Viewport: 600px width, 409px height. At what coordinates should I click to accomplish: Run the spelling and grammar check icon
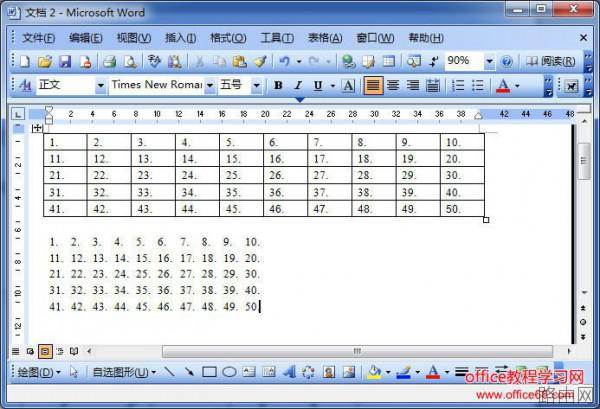(154, 62)
